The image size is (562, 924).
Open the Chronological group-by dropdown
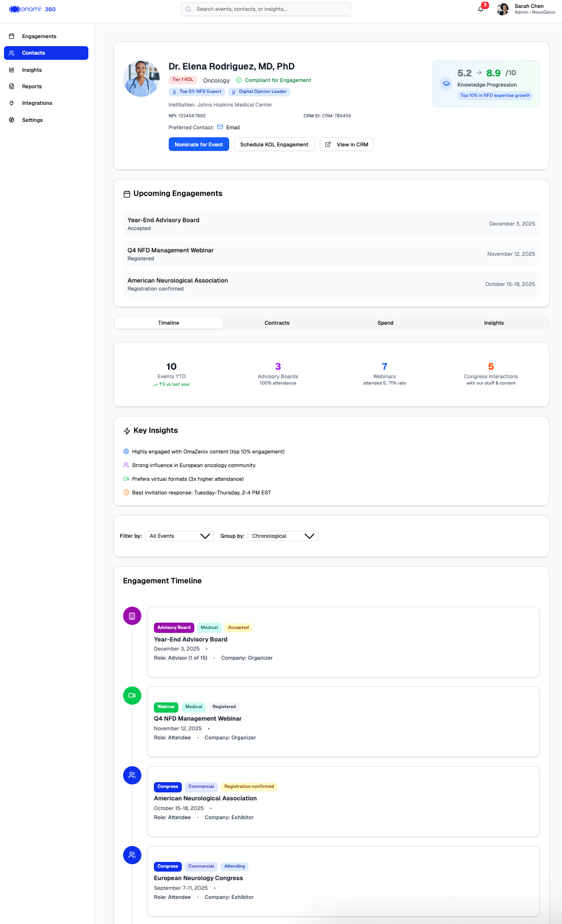tap(283, 536)
